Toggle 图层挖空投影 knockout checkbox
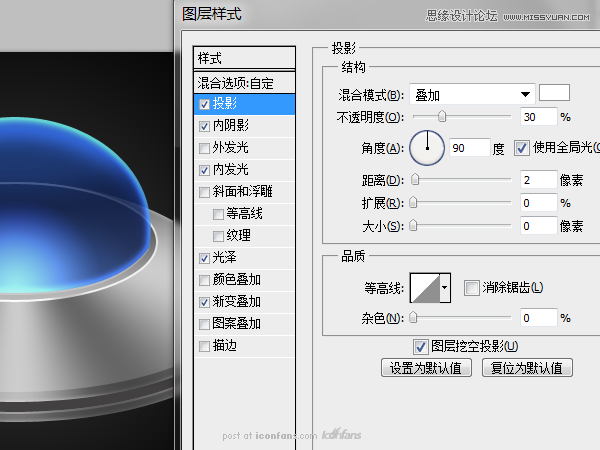The height and width of the screenshot is (450, 600). (x=420, y=347)
